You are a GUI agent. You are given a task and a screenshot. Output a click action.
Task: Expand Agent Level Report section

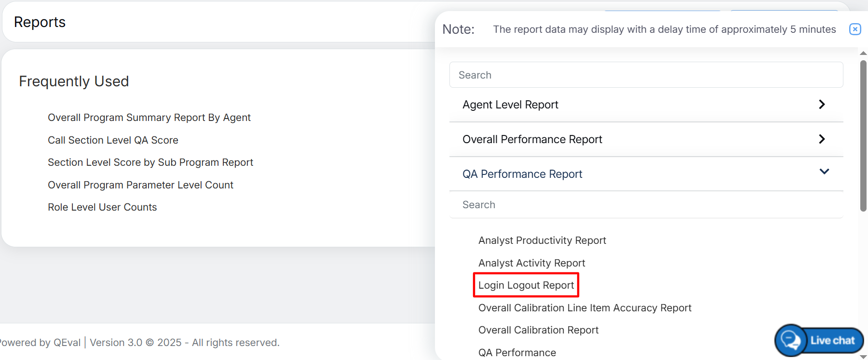click(822, 105)
